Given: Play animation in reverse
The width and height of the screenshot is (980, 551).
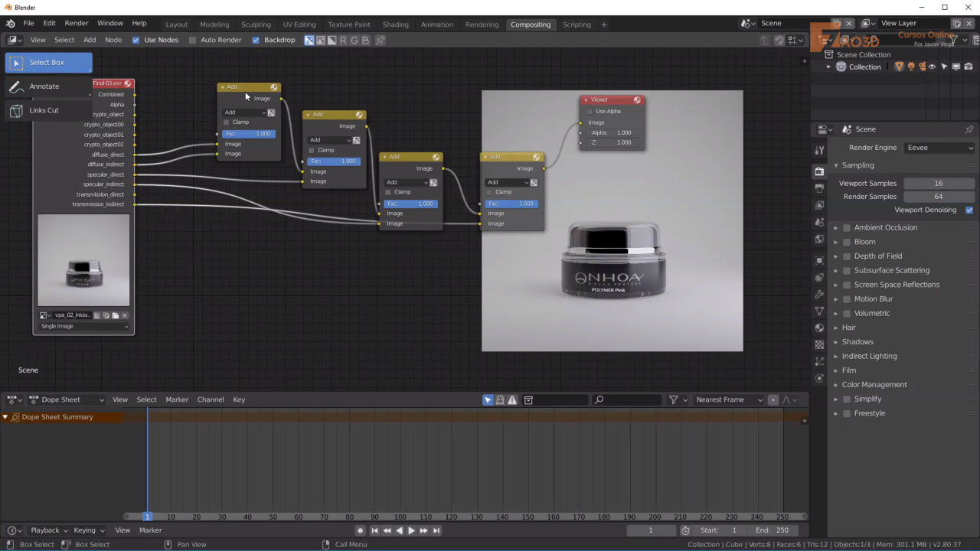Looking at the screenshot, I should click(x=399, y=530).
